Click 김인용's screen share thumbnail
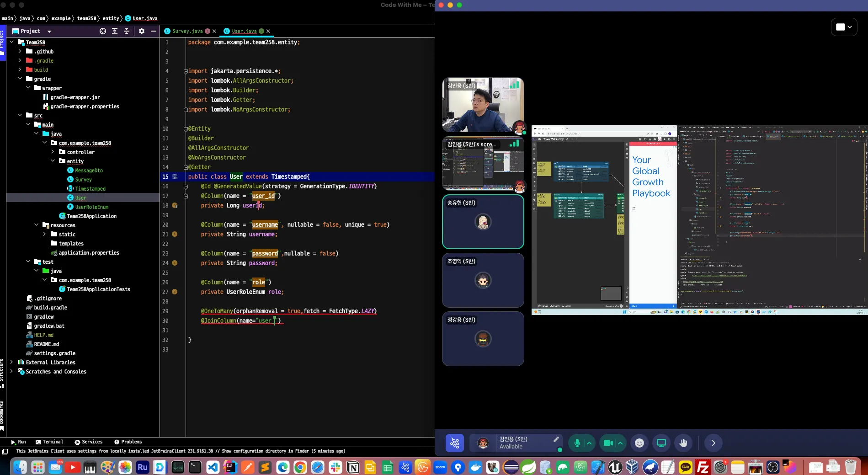 coord(483,163)
